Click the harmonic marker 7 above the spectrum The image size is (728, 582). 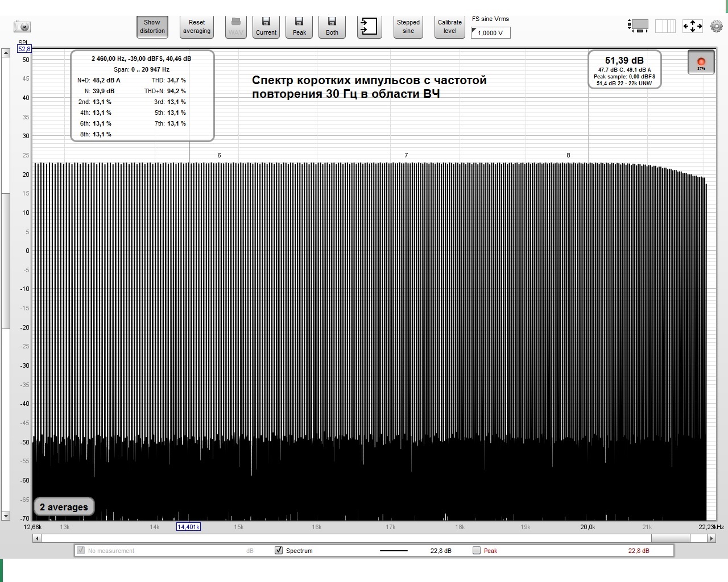click(406, 155)
